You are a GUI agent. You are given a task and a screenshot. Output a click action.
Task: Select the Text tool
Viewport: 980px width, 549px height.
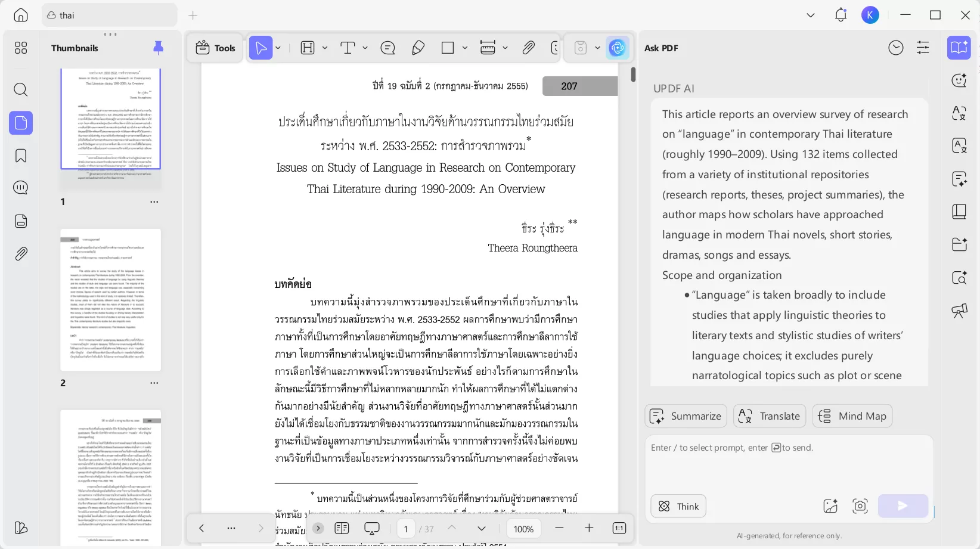pos(348,48)
